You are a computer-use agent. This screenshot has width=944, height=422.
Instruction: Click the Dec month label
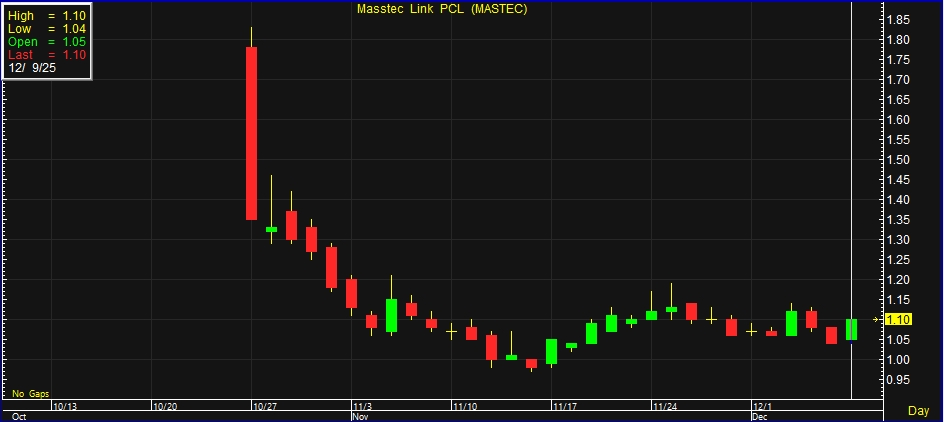click(759, 415)
